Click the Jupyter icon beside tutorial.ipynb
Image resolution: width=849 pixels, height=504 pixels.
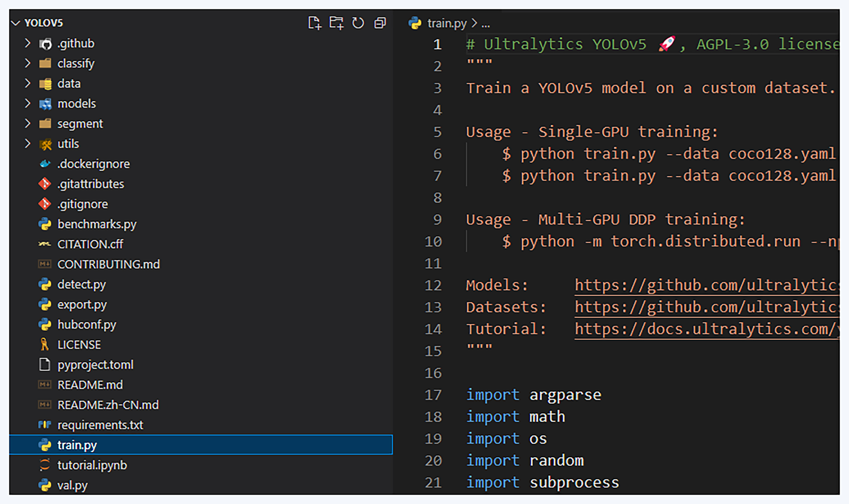[x=45, y=465]
